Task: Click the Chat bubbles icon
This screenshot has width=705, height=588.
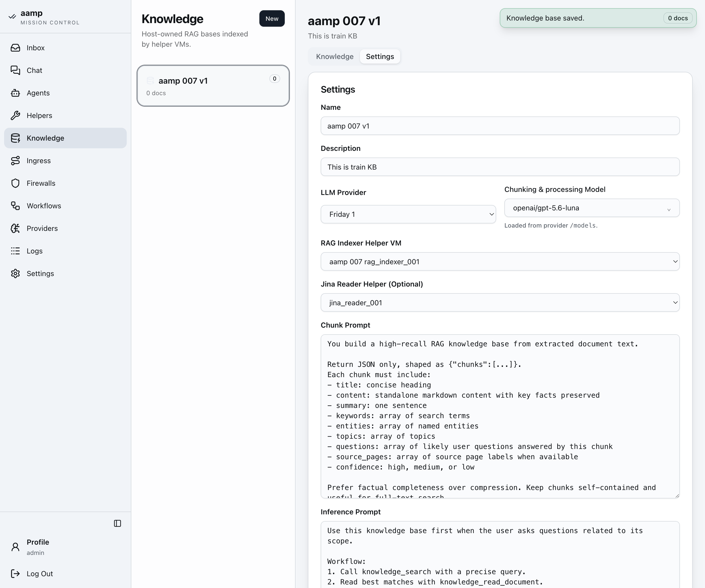Action: (15, 70)
